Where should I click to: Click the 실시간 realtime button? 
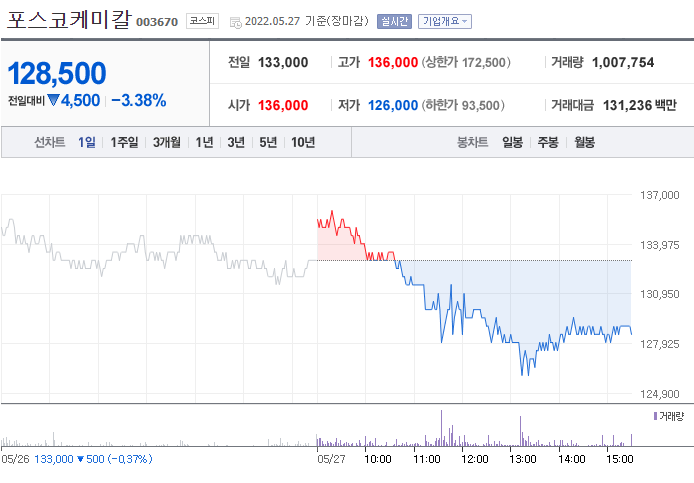click(x=394, y=21)
